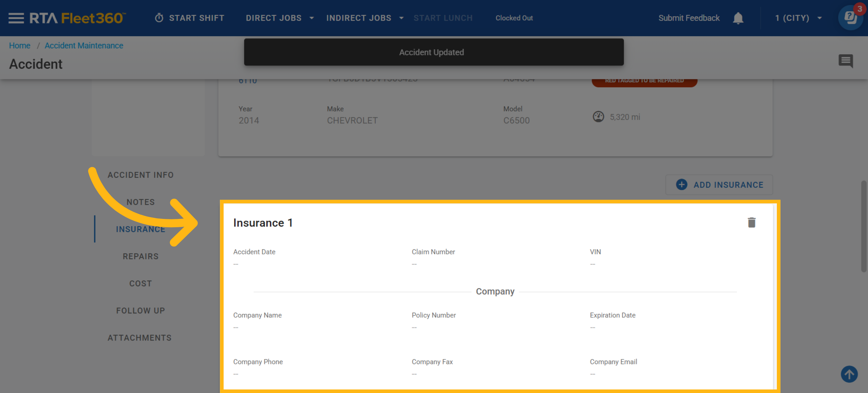Click the Add Insurance button
This screenshot has height=393, width=868.
coord(719,185)
